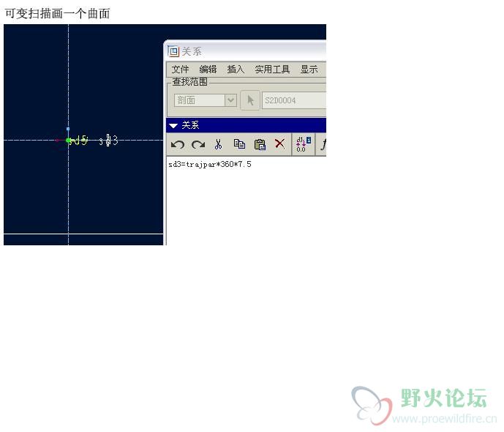504x432 pixels.
Task: Select the green sketch origin point
Action: point(68,141)
